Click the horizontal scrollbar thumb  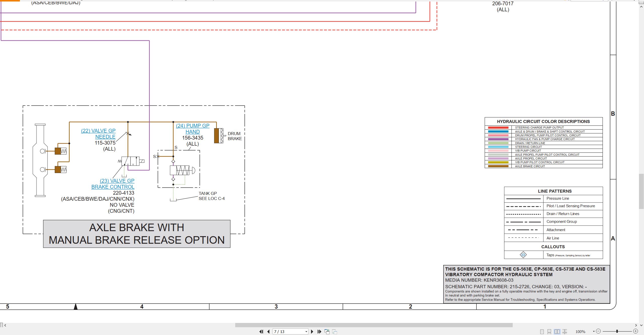click(374, 325)
